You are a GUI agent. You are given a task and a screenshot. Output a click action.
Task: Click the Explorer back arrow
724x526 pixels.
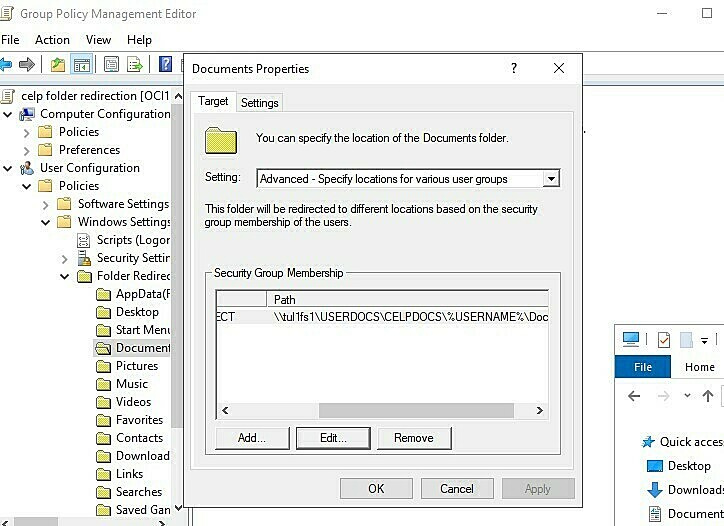pyautogui.click(x=634, y=396)
